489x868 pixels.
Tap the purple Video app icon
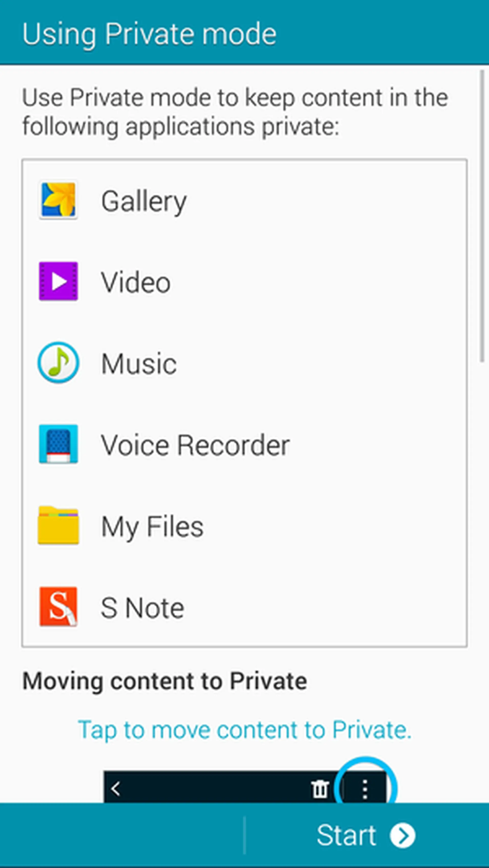(x=58, y=281)
